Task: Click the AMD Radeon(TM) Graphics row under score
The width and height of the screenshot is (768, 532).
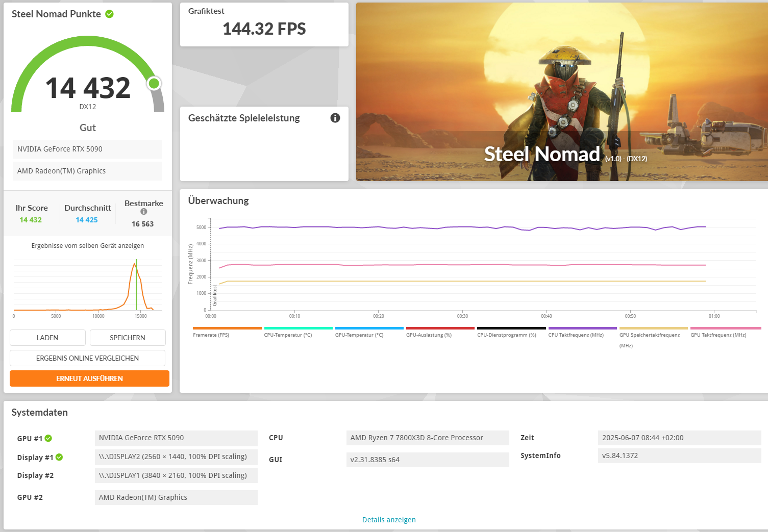Action: coord(88,171)
